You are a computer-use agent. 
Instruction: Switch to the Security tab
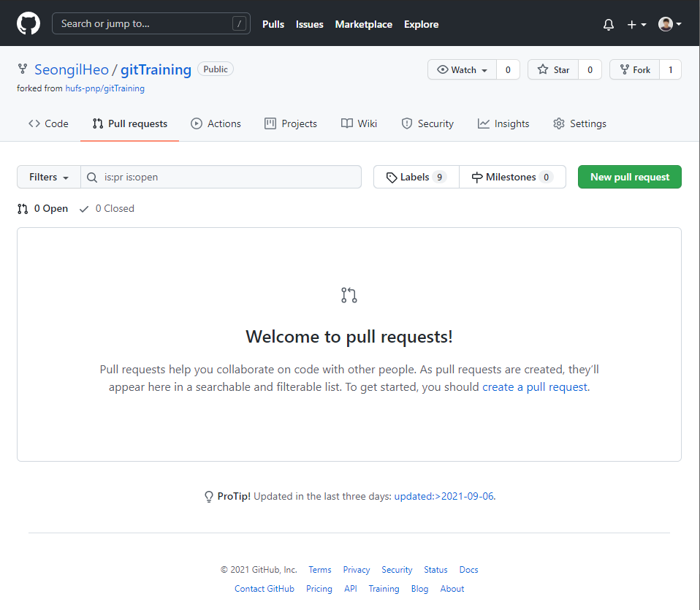pos(427,123)
